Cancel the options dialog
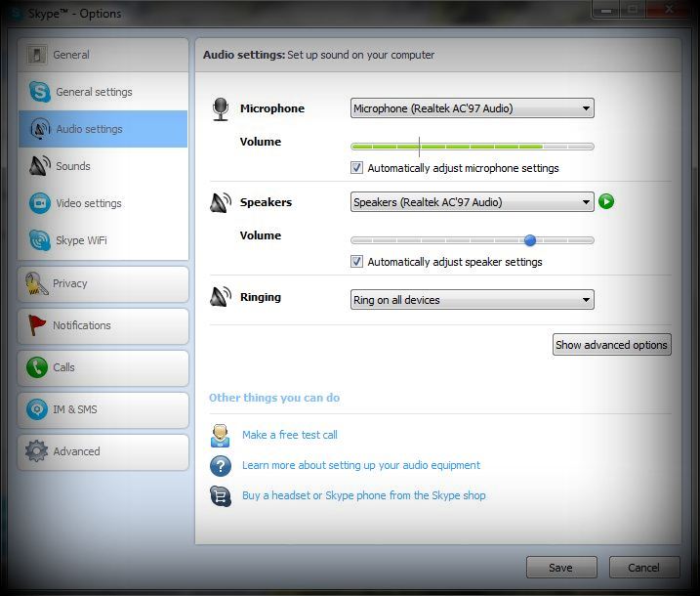The height and width of the screenshot is (596, 700). point(644,568)
